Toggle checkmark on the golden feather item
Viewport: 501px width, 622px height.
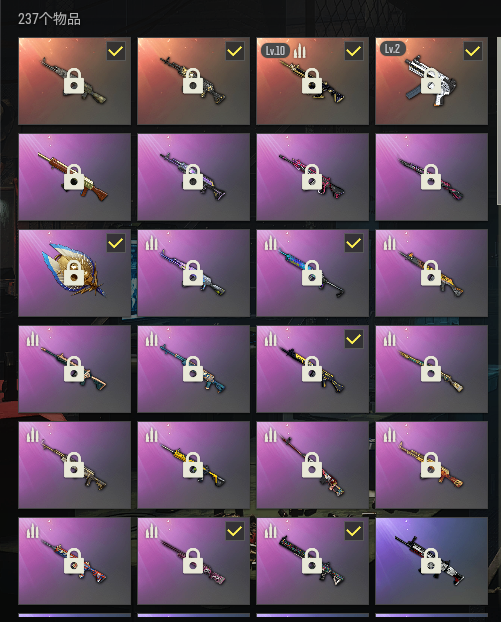pyautogui.click(x=116, y=243)
